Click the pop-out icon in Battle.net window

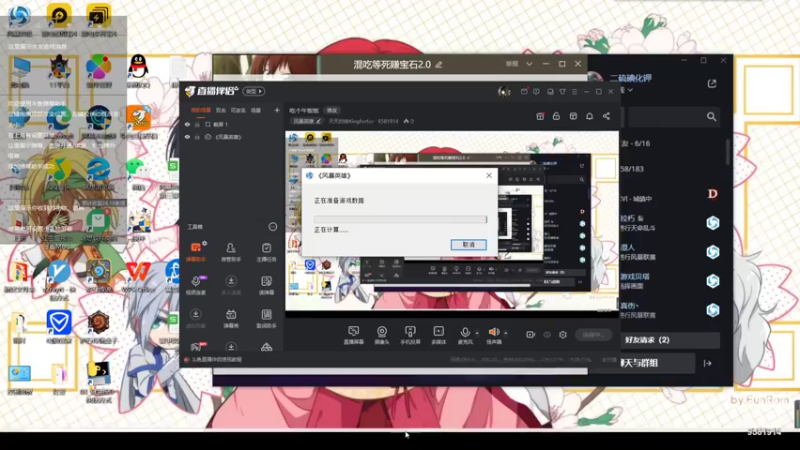712,83
